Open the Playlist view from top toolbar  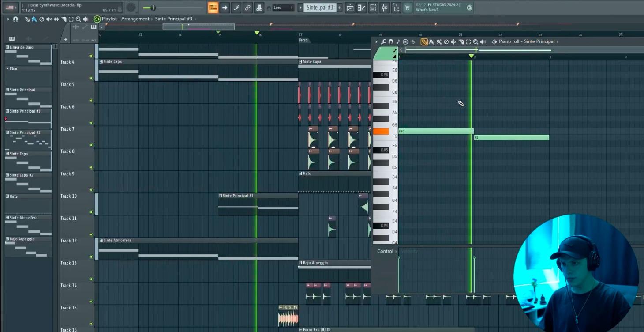350,8
